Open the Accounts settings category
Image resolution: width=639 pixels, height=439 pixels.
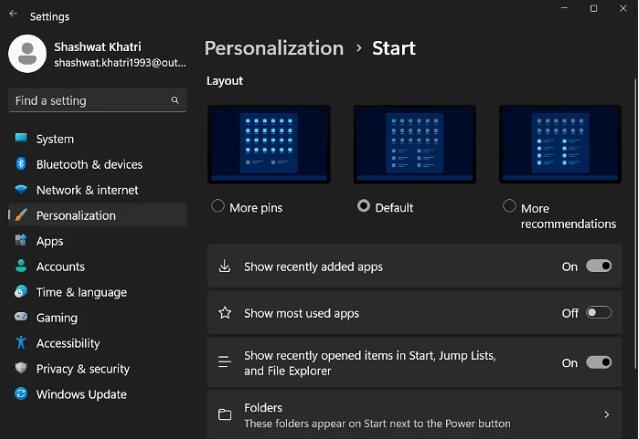point(97,267)
